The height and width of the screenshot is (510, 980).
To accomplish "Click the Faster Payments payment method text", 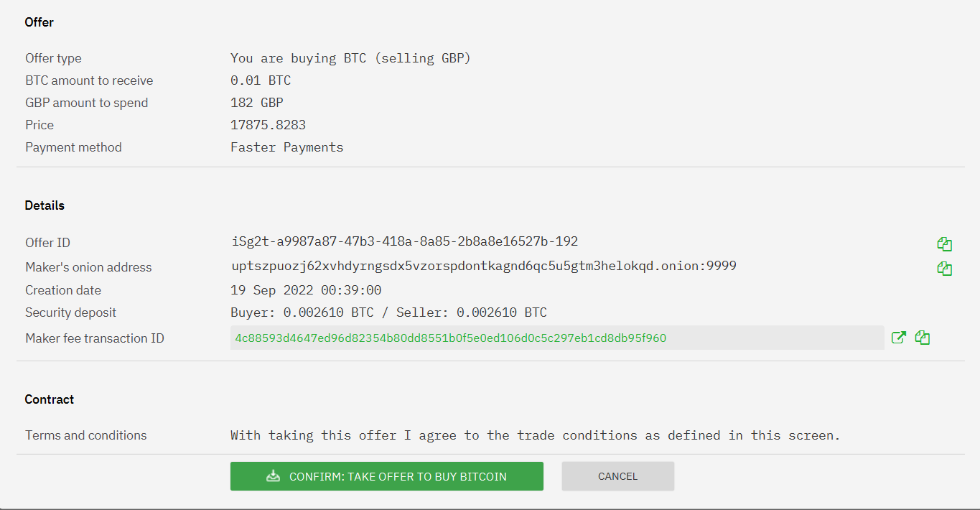I will coord(286,147).
